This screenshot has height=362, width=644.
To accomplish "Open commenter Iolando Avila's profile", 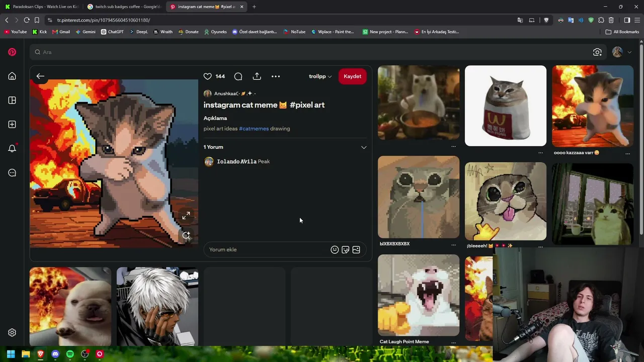I will click(236, 161).
